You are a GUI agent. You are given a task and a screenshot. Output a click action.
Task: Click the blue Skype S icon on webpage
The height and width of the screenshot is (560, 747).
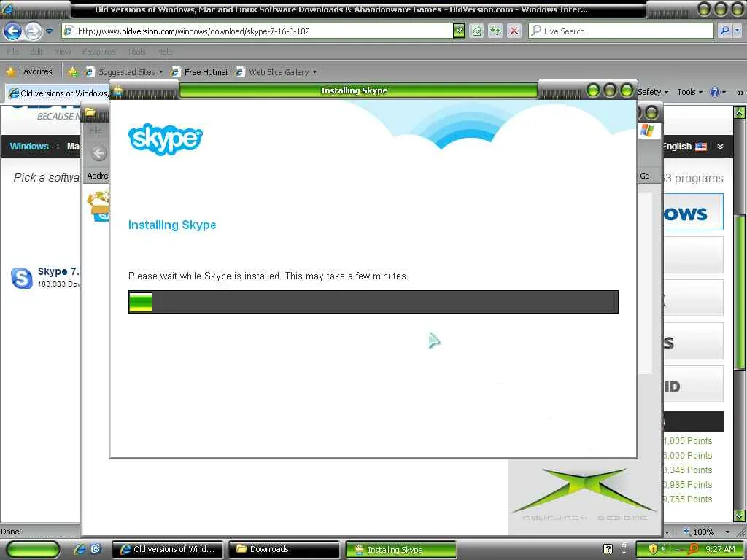(x=21, y=278)
